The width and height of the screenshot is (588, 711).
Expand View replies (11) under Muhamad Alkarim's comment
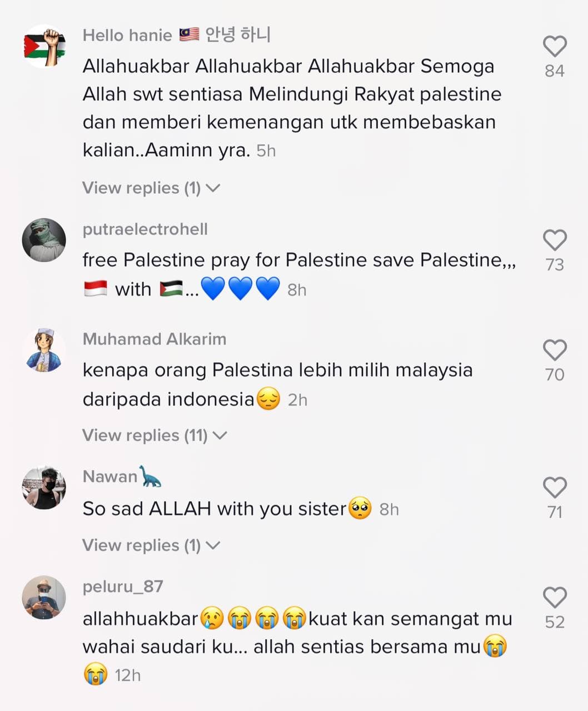(x=155, y=435)
